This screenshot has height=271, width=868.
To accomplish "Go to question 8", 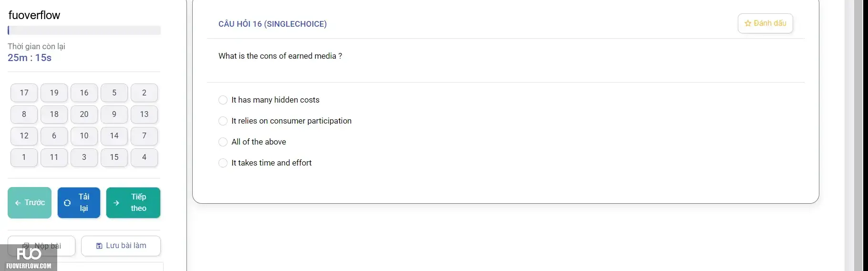I will (x=24, y=114).
